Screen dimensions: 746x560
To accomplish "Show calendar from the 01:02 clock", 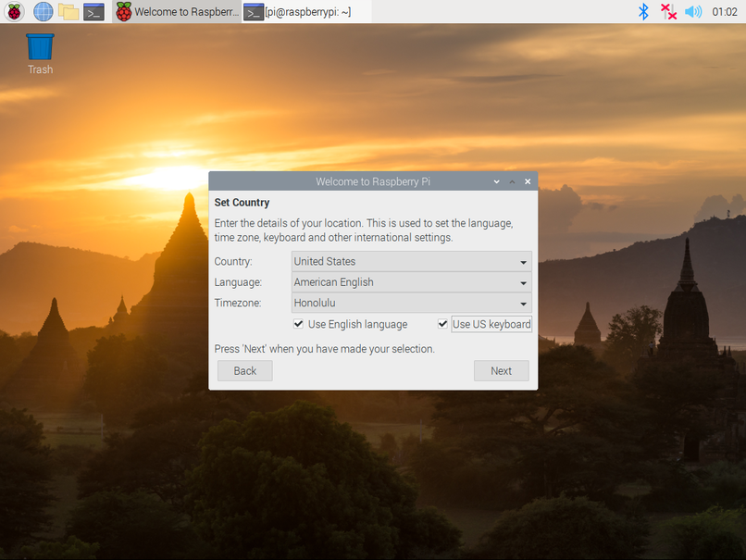I will [725, 11].
